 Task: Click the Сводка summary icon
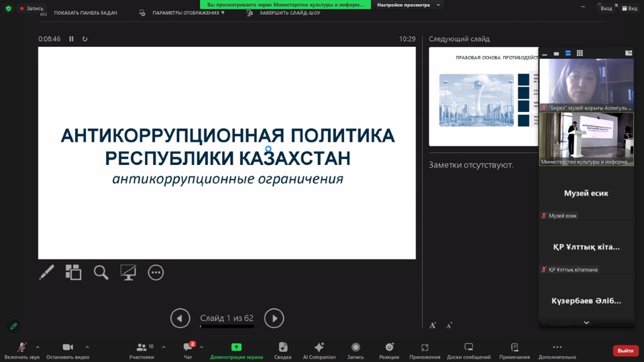283,347
